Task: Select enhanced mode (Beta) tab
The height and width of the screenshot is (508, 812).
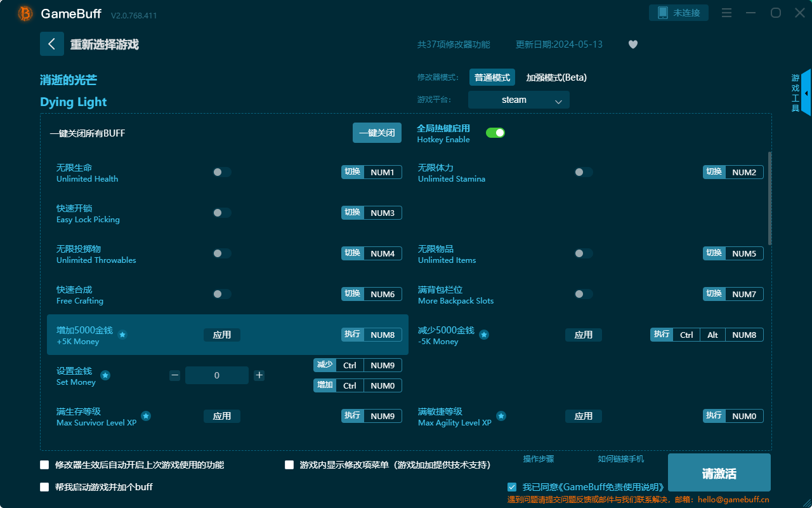Action: (556, 77)
